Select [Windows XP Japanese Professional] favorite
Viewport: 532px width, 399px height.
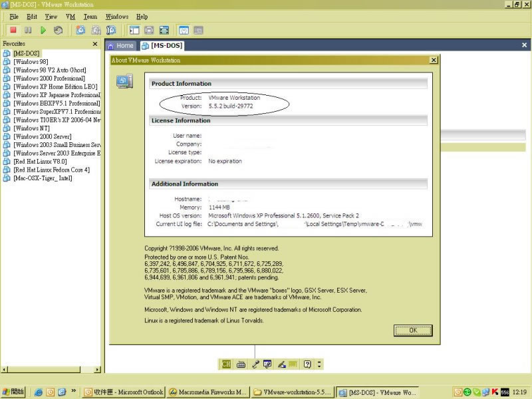coord(57,95)
